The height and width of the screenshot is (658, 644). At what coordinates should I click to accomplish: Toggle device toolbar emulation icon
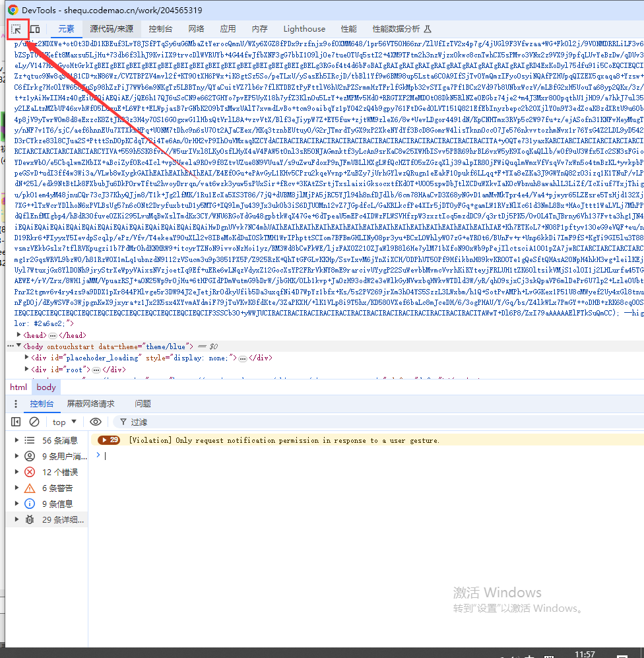[35, 29]
